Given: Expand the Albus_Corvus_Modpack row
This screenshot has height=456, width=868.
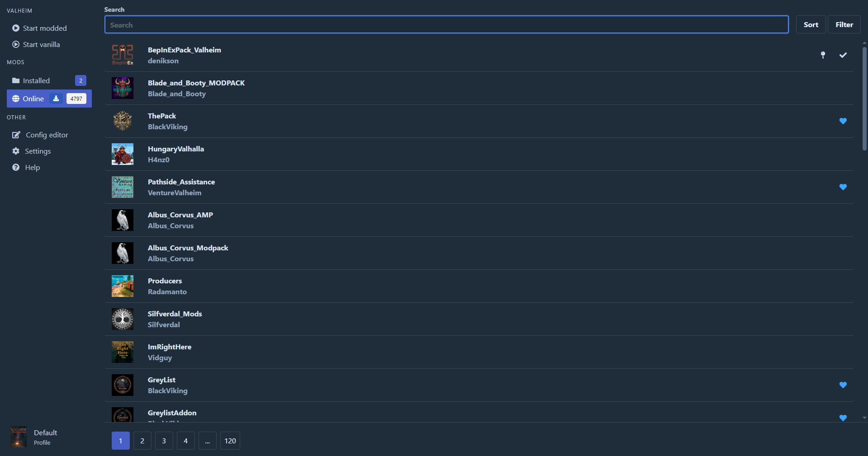Looking at the screenshot, I should pyautogui.click(x=479, y=253).
